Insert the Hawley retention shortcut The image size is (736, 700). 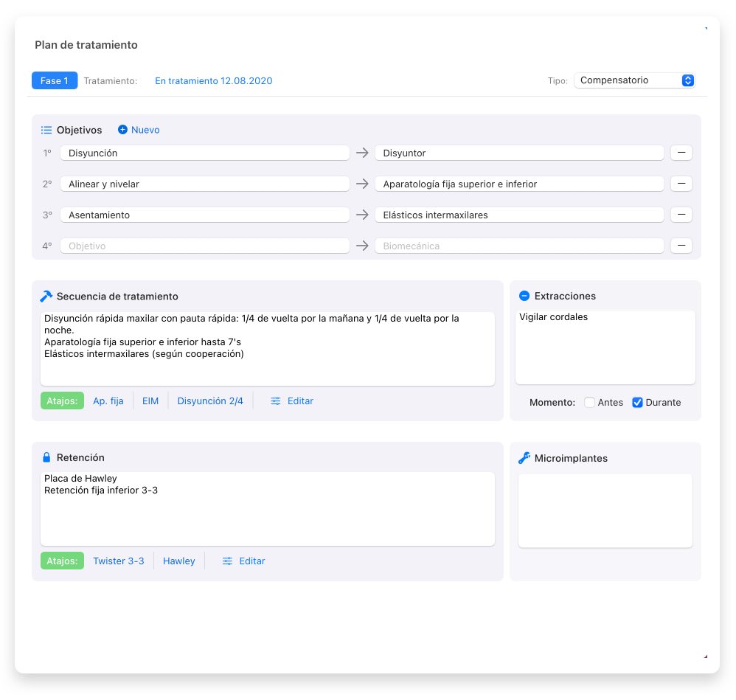click(x=178, y=561)
